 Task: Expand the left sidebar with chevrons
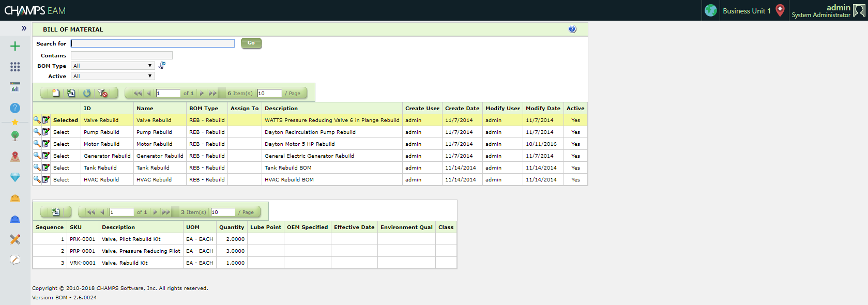tap(24, 28)
